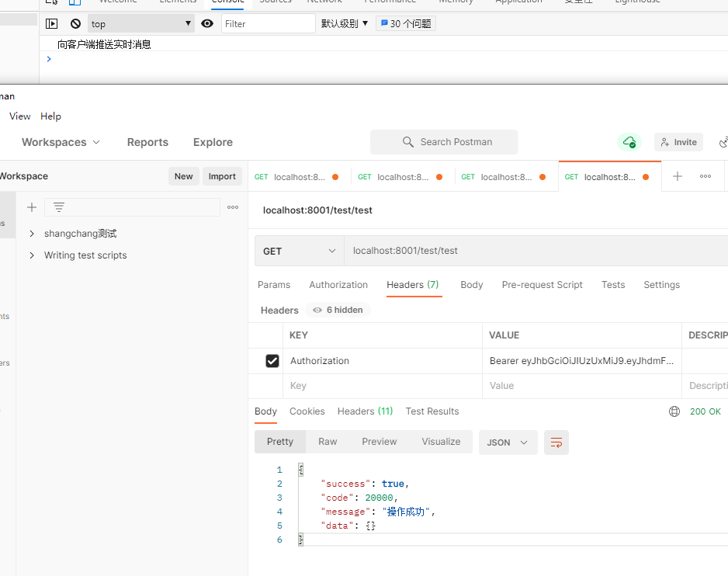Screen dimensions: 728x576
Task: Click the Search Postman box
Action: [x=444, y=142]
